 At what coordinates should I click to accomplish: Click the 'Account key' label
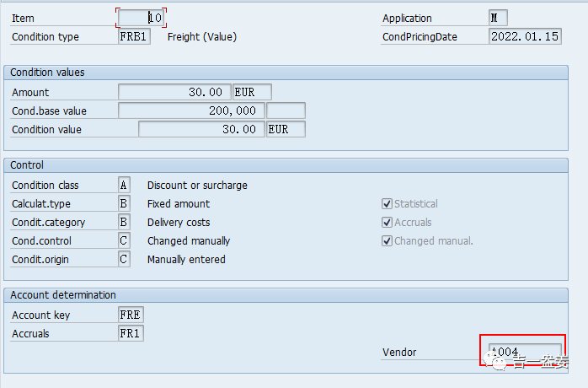(x=41, y=315)
